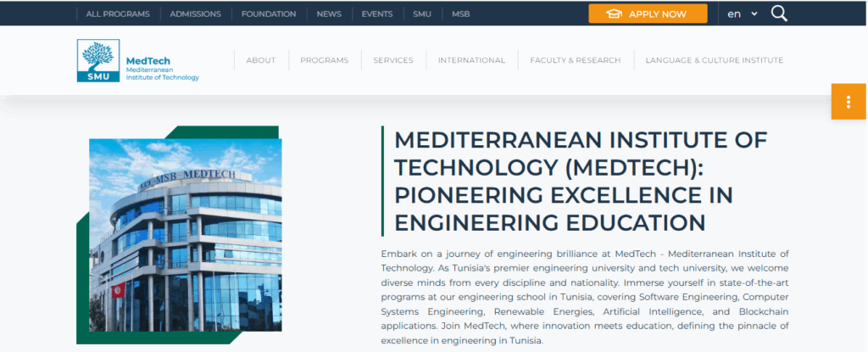Click the APPLY NOW button
868x352 pixels.
[x=648, y=14]
